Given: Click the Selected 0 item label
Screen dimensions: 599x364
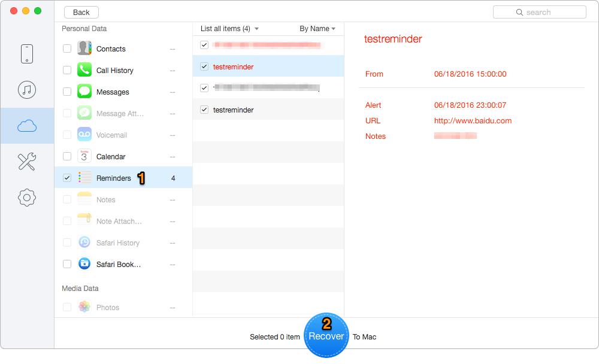Looking at the screenshot, I should coord(275,337).
